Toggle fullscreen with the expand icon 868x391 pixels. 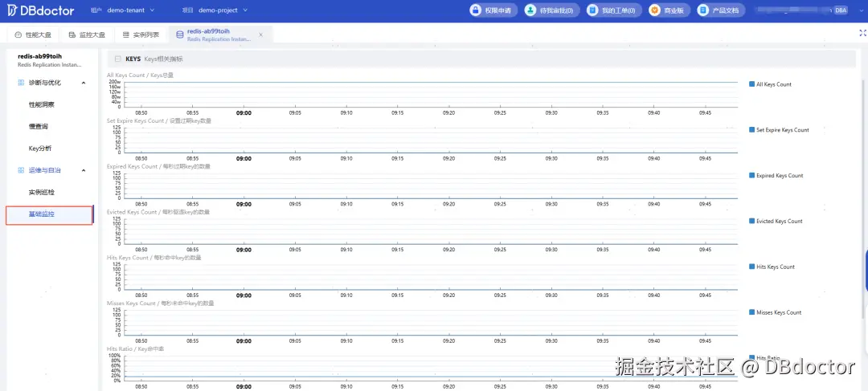pos(862,33)
